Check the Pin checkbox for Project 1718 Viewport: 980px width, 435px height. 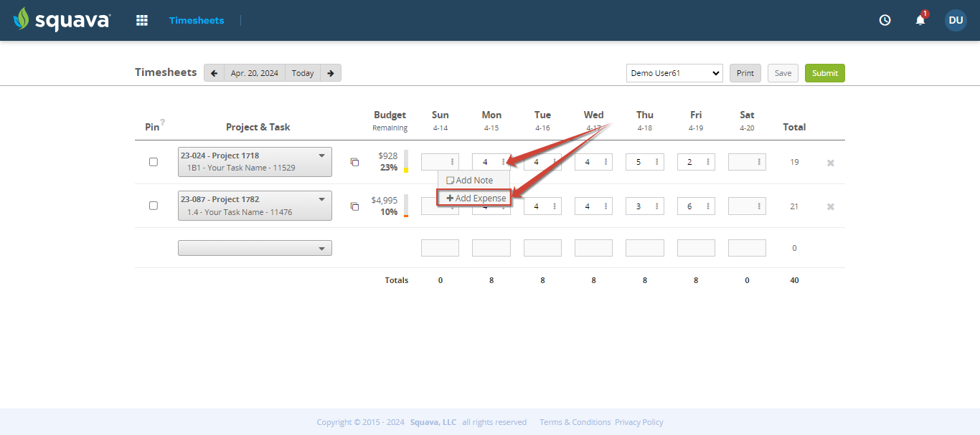click(x=154, y=161)
